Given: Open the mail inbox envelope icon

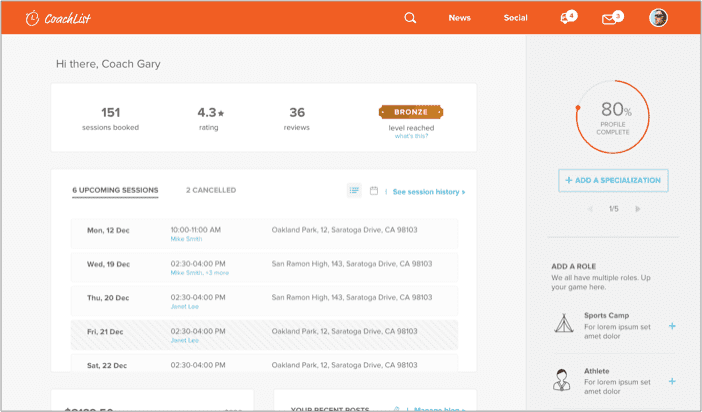Looking at the screenshot, I should 612,18.
